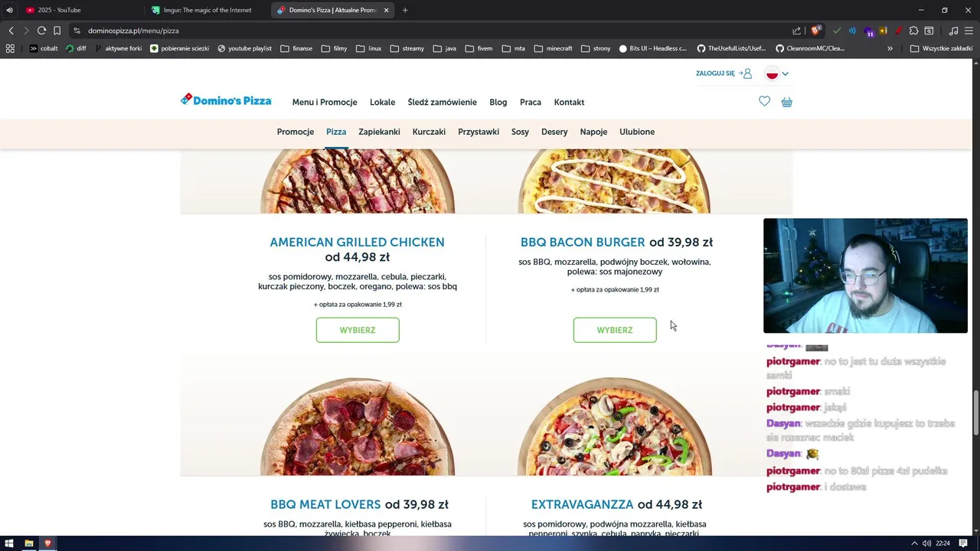This screenshot has height=551, width=980.
Task: Open the pobieranie sciezki bookmark
Action: (x=179, y=48)
